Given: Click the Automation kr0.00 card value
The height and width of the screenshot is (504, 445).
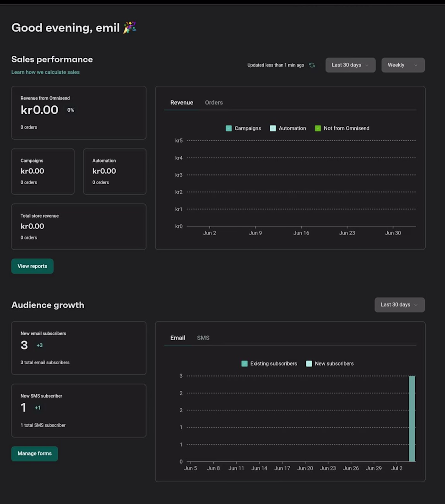Looking at the screenshot, I should point(104,171).
